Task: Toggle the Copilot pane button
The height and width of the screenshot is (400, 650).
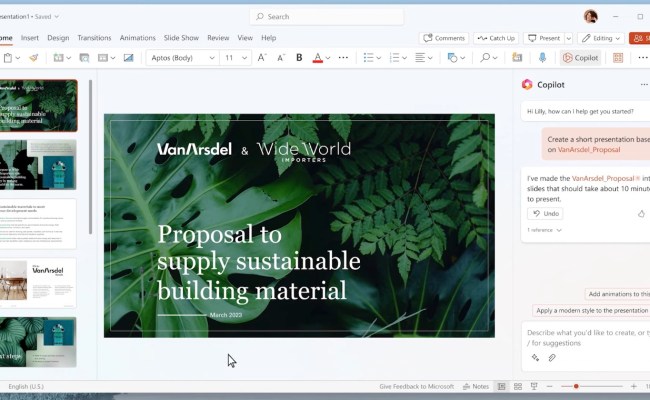Action: pyautogui.click(x=580, y=58)
